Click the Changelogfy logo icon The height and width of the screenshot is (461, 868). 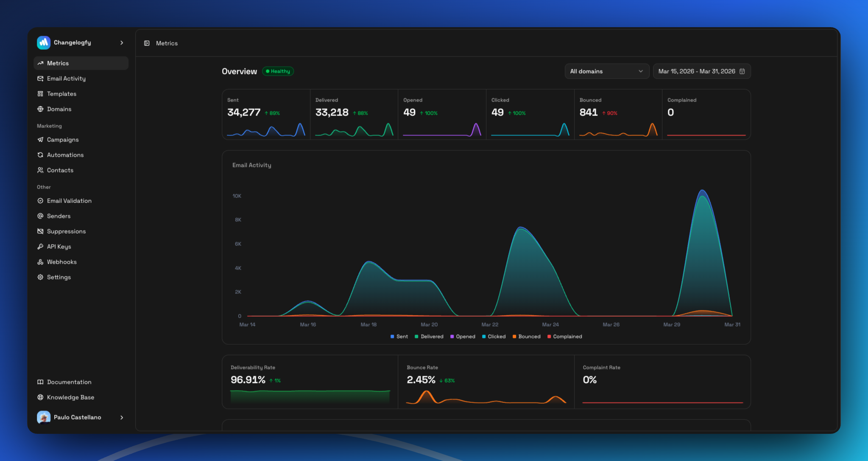44,42
